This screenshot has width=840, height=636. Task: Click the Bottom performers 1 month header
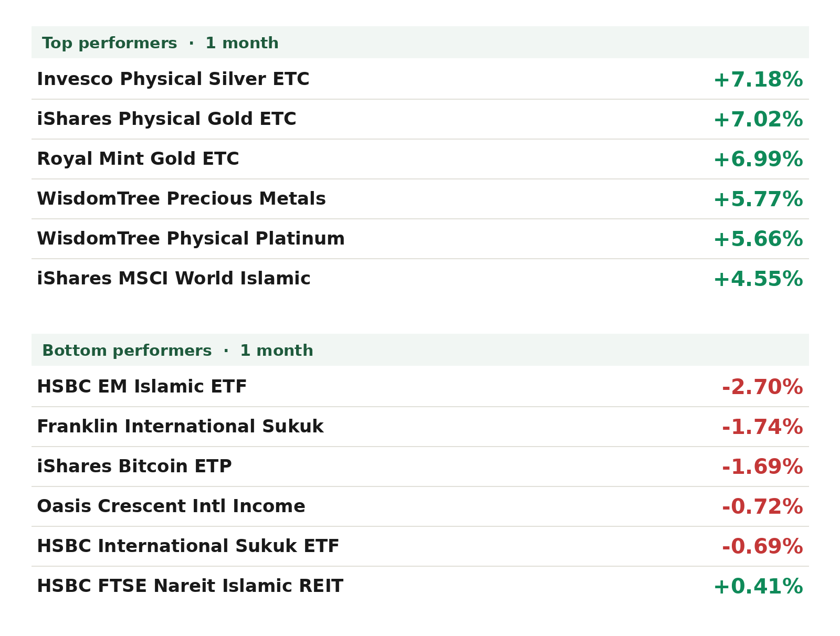(x=420, y=350)
